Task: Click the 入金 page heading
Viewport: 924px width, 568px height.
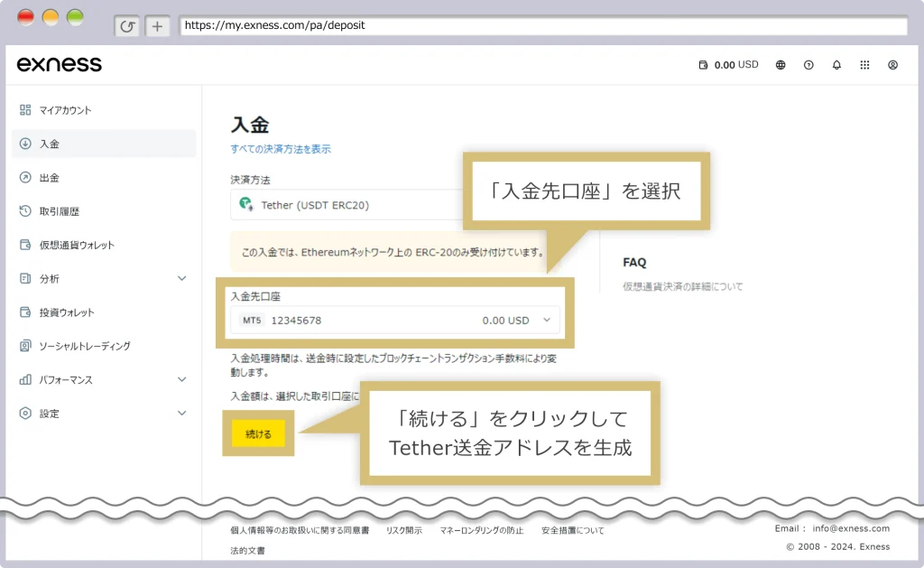Action: coord(250,125)
